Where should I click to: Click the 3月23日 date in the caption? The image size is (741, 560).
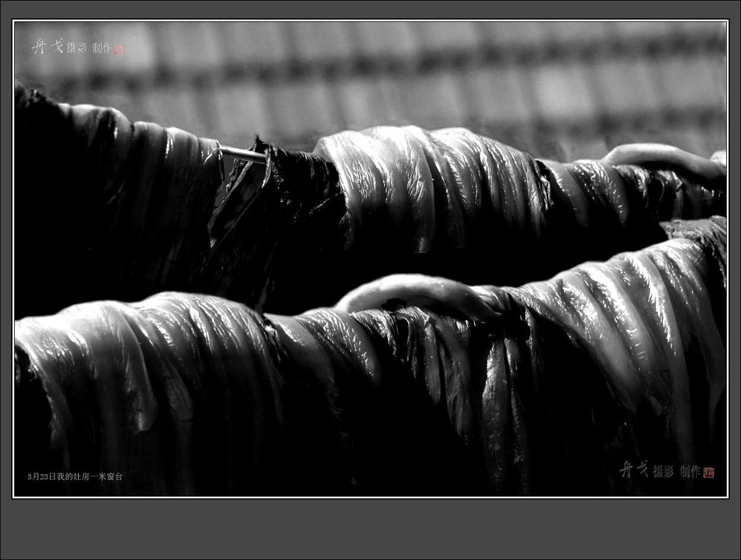[41, 476]
